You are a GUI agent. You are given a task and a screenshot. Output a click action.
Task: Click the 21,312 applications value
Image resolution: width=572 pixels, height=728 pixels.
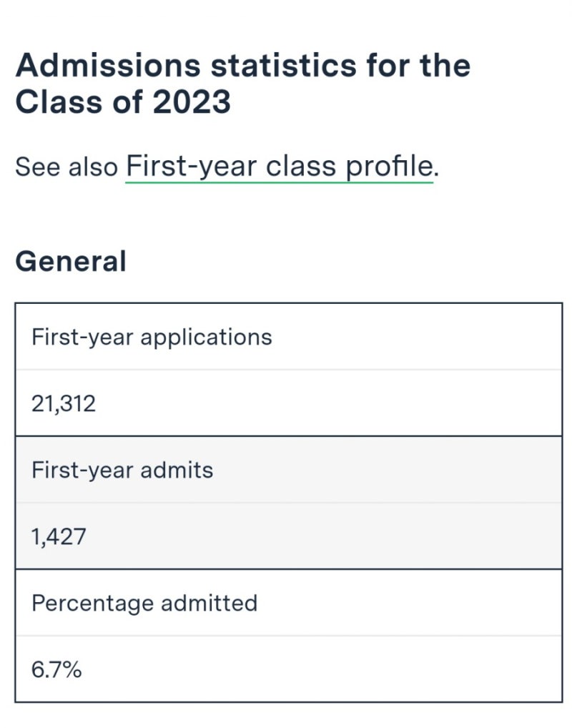pyautogui.click(x=64, y=404)
